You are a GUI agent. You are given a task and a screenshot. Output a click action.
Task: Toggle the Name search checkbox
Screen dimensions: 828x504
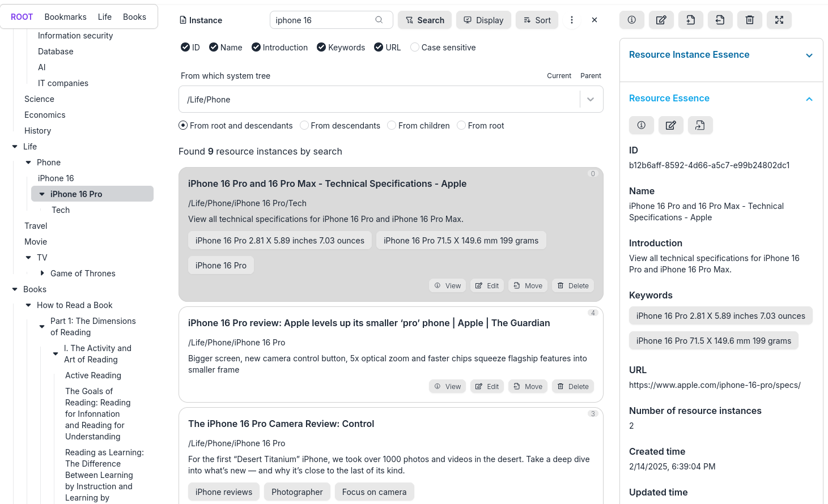[214, 47]
